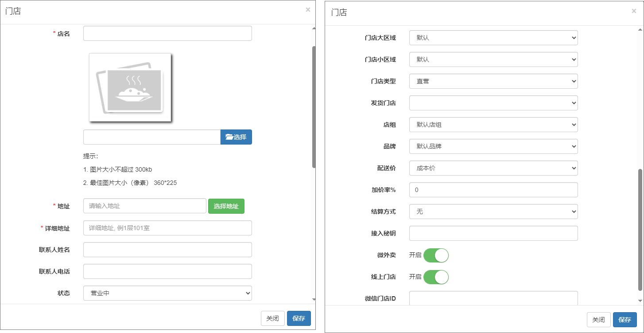Open the 状态 dropdown showing 营业中
Viewport: 644px width, 333px height.
167,293
